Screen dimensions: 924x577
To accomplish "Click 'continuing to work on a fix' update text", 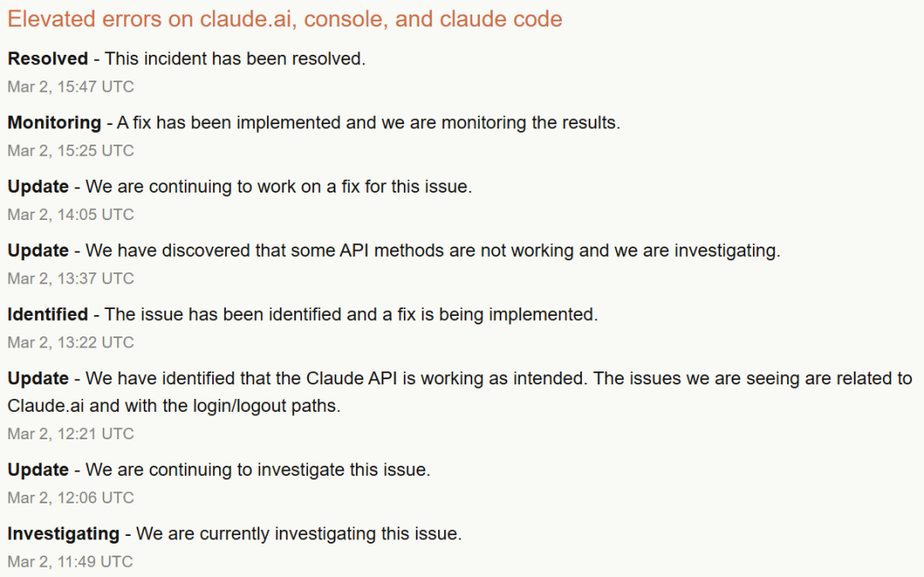I will [279, 187].
